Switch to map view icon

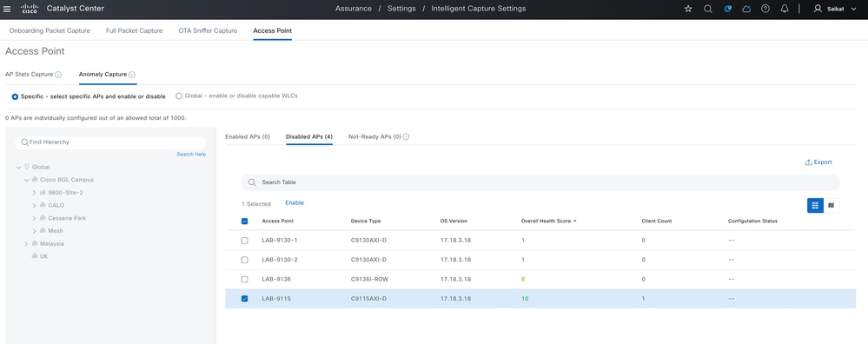pyautogui.click(x=832, y=205)
